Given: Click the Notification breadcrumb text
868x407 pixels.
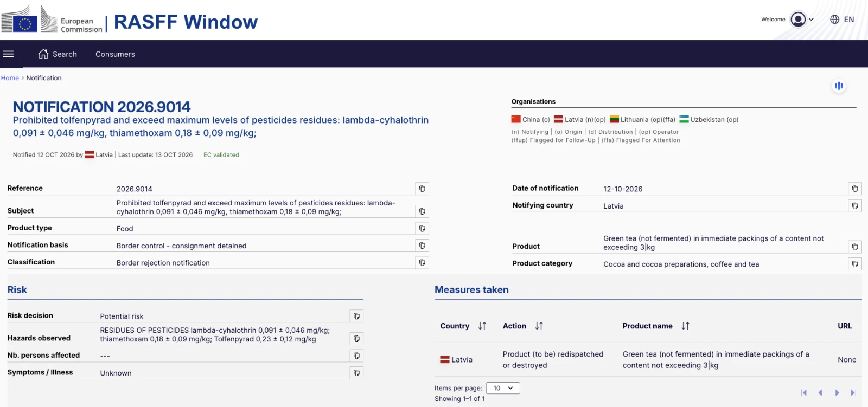Looking at the screenshot, I should (44, 78).
